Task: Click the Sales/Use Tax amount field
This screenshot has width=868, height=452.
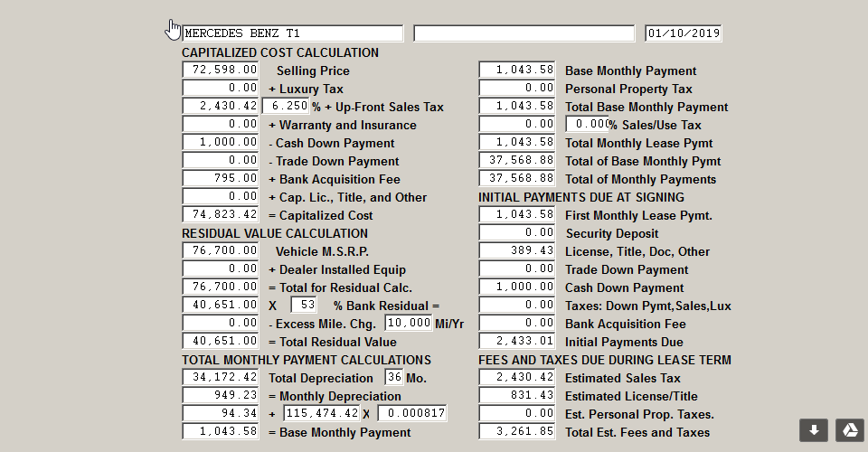Action: click(x=517, y=124)
